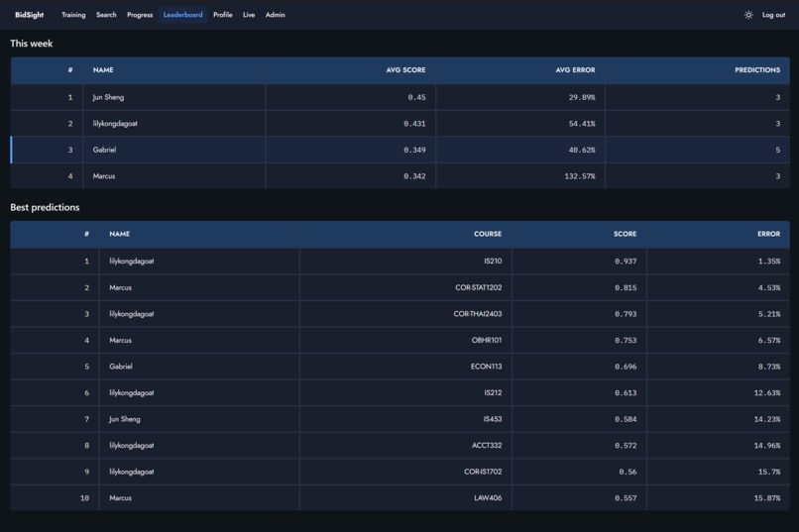Click the 29.89% average error value
Screen dimensions: 799x532
pos(582,97)
